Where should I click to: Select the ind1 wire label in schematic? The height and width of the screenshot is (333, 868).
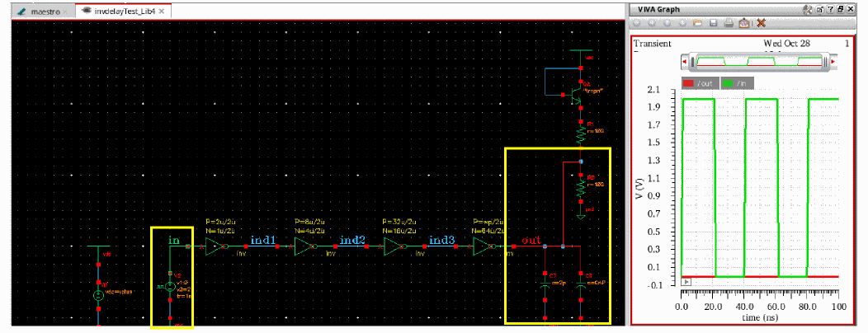263,242
